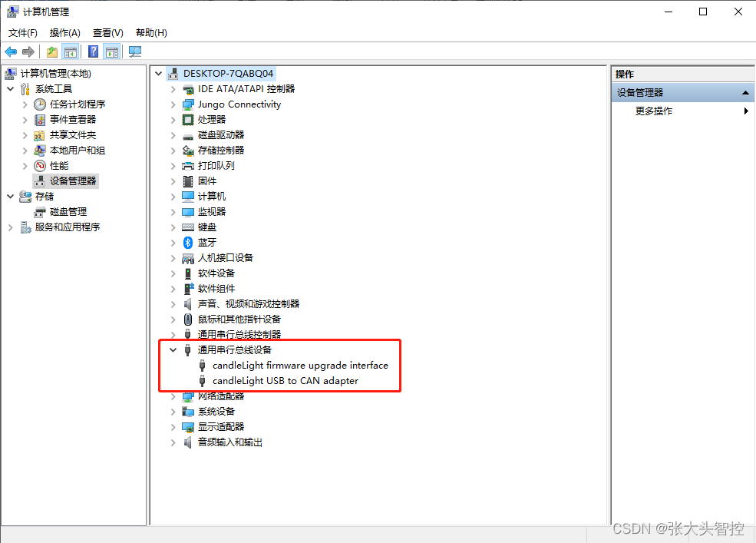
Task: Click the show/hide console tree toolbar button
Action: 71,51
